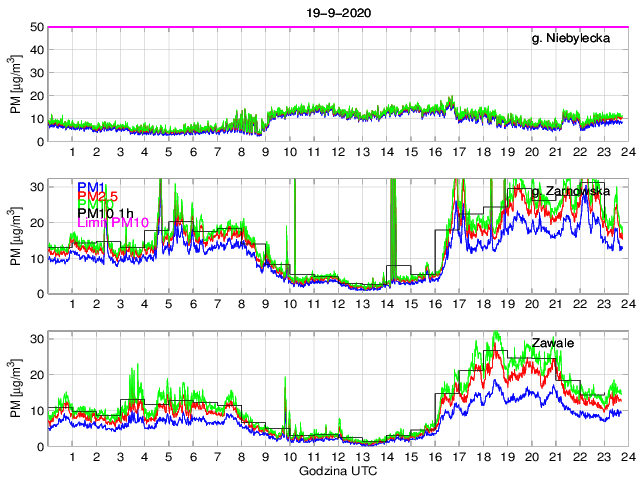Image resolution: width=640 pixels, height=480 pixels.
Task: Click the black PM10 1h legend entry
Action: coord(105,213)
